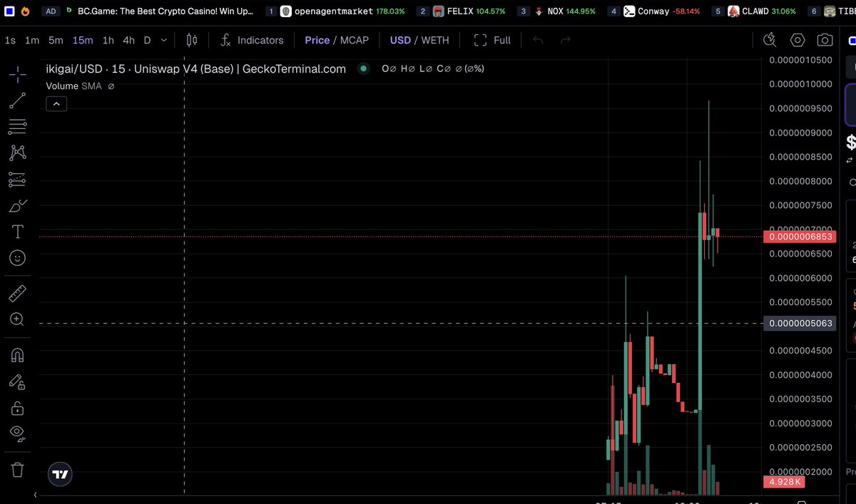
Task: Open the timeframe dropdown chevron
Action: point(165,40)
